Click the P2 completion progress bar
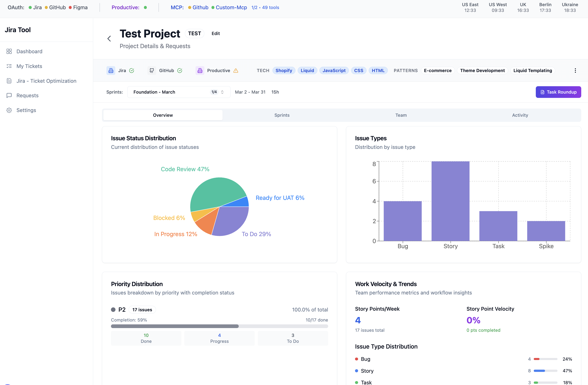The image size is (588, 385). click(219, 326)
